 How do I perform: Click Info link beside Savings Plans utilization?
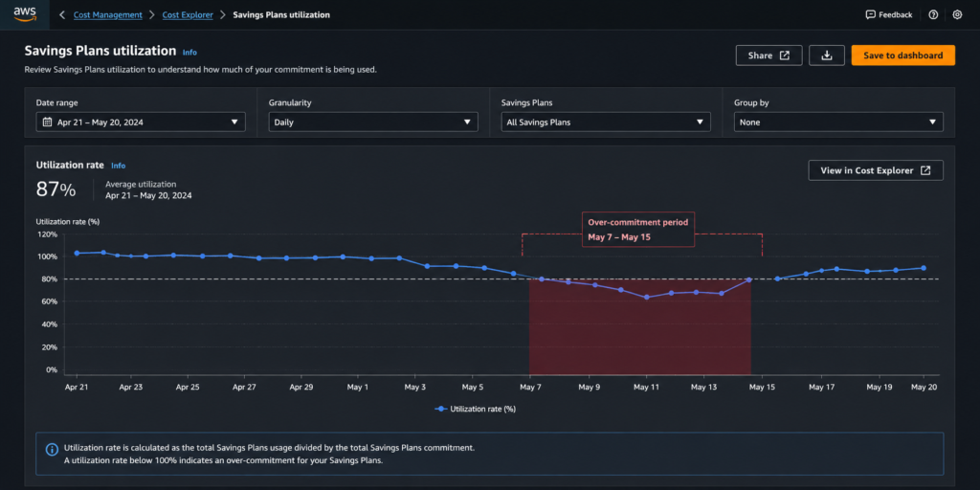[x=189, y=53]
